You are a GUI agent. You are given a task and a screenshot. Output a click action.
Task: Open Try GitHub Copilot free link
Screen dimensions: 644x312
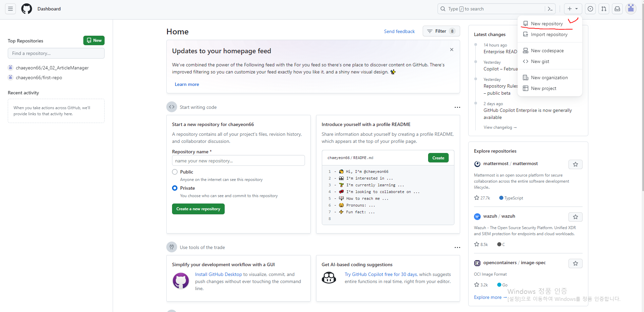pos(381,274)
